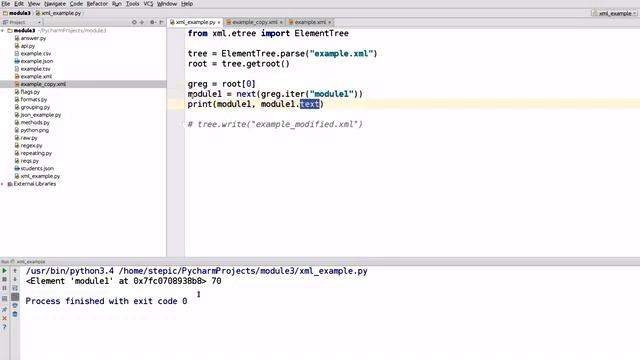The height and width of the screenshot is (360, 640).
Task: Switch to xml_example.py editor tab
Action: coord(195,22)
